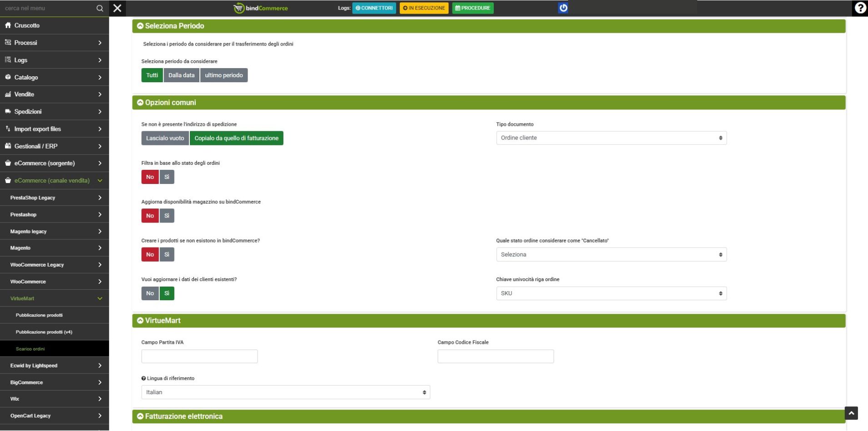
Task: Open the Chiave univocità riga ordine dropdown
Action: pyautogui.click(x=611, y=293)
